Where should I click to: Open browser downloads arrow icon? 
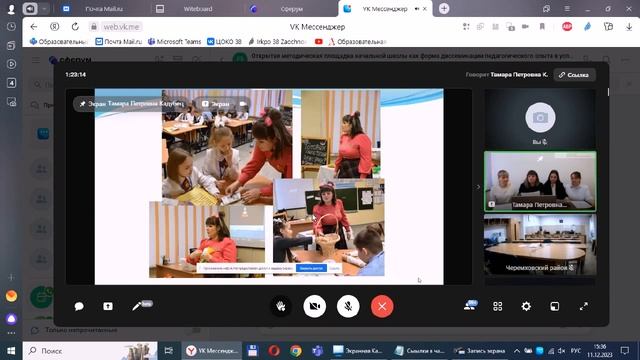(629, 27)
